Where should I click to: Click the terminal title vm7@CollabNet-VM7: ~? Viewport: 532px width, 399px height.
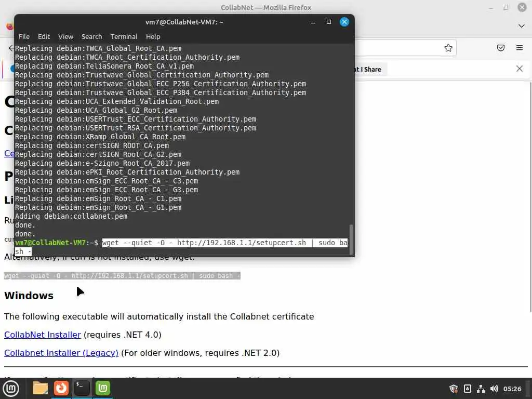pos(184,22)
